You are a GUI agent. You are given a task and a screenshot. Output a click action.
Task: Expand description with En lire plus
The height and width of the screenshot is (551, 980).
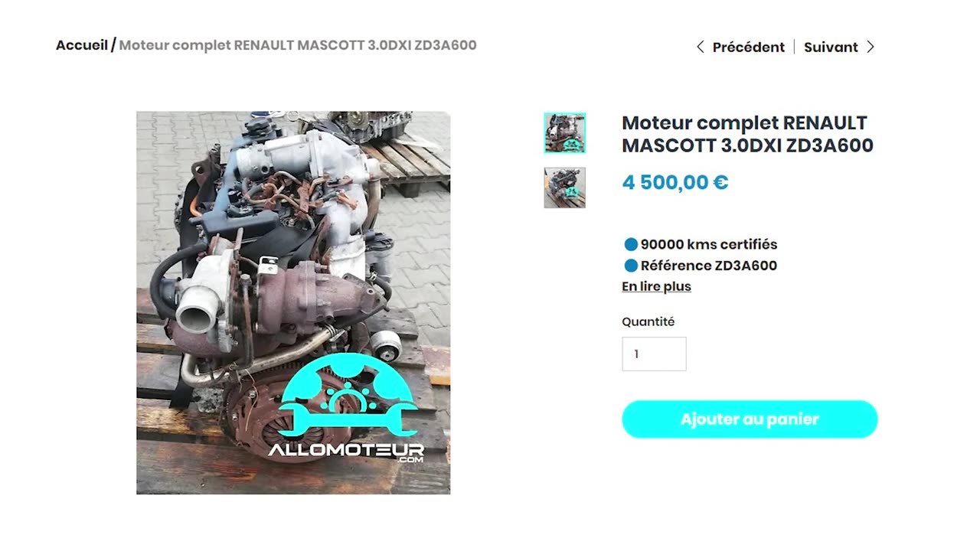point(656,287)
